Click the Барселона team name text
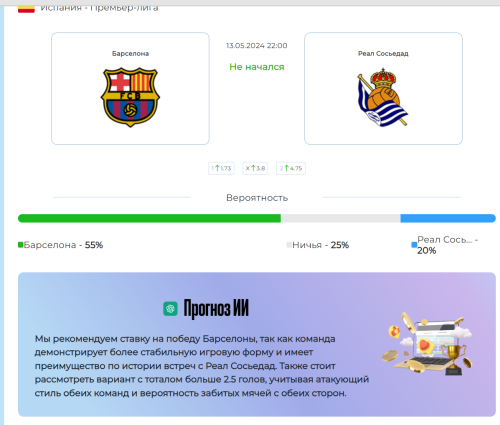Screen dimensions: 500x425 130,54
